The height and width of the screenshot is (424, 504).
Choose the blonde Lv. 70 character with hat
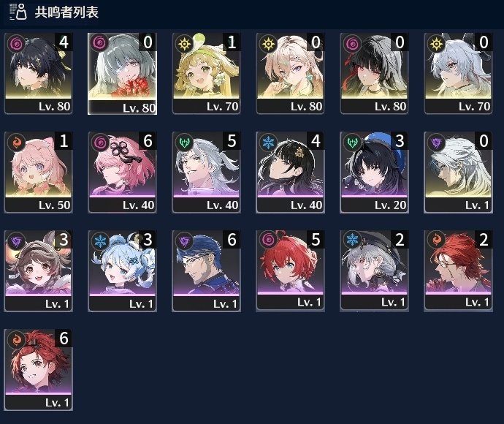207,73
